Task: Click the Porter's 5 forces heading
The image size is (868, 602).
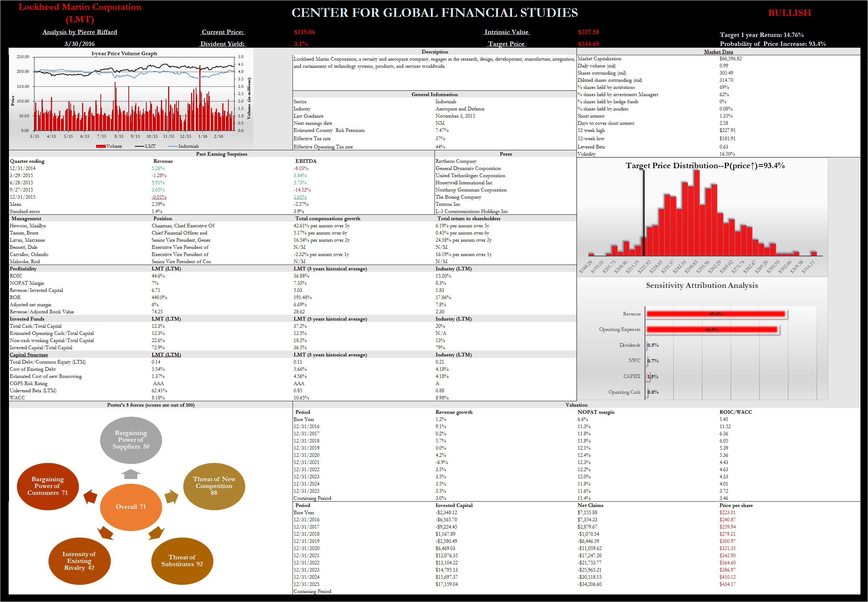Action: [151, 405]
